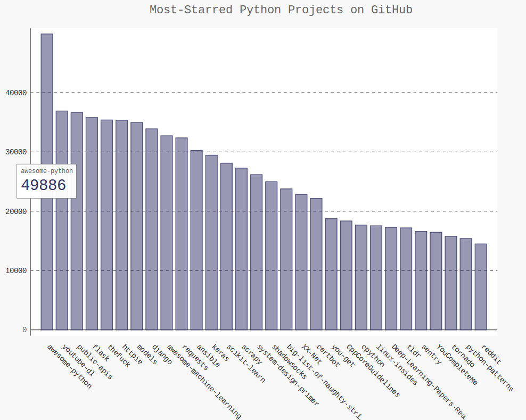Select the scrapy bar
This screenshot has height=420, width=526.
(242, 249)
